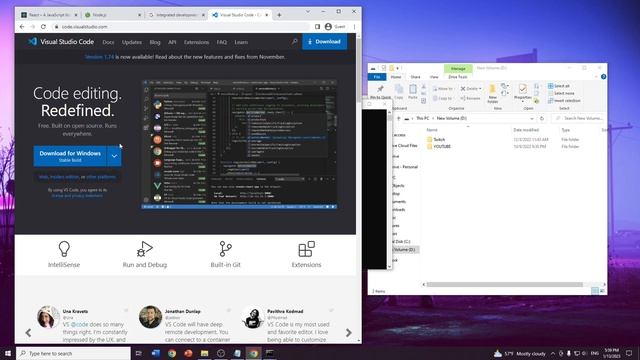
Task: Open the View ribbon tab in File Explorer
Action: click(x=433, y=77)
